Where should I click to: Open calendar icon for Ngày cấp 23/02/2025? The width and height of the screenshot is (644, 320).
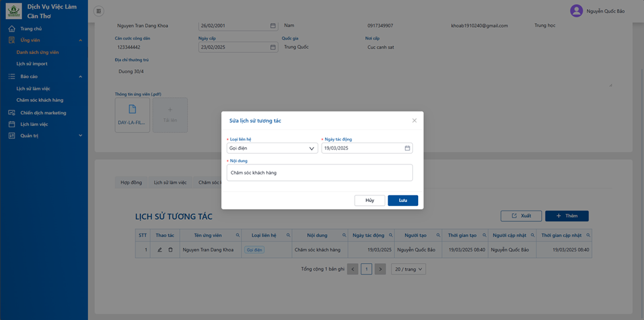coord(273,47)
